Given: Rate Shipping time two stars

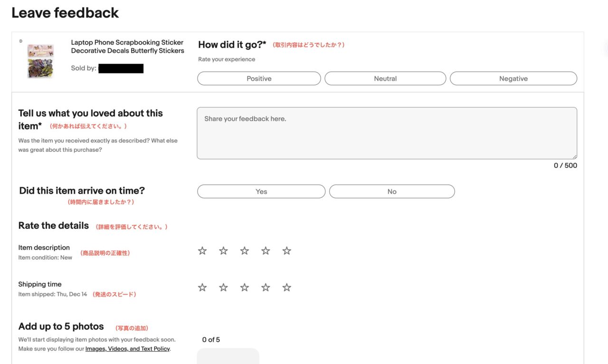Looking at the screenshot, I should point(223,288).
